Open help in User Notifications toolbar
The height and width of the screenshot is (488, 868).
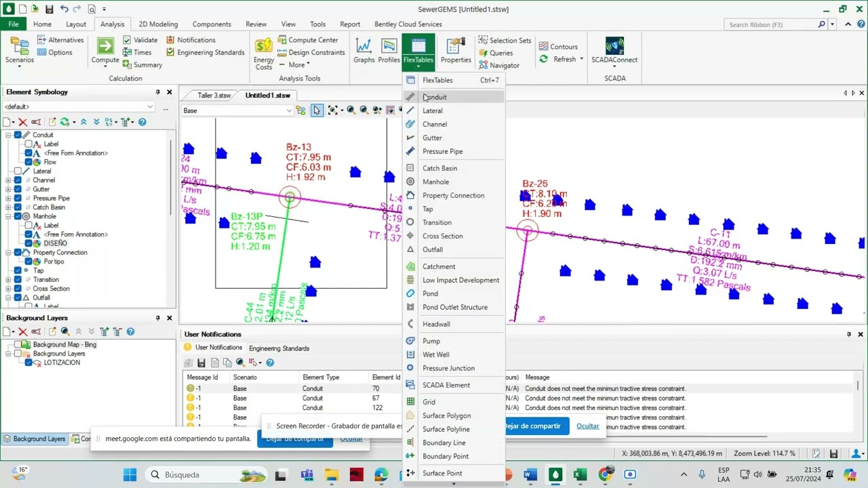coord(270,363)
